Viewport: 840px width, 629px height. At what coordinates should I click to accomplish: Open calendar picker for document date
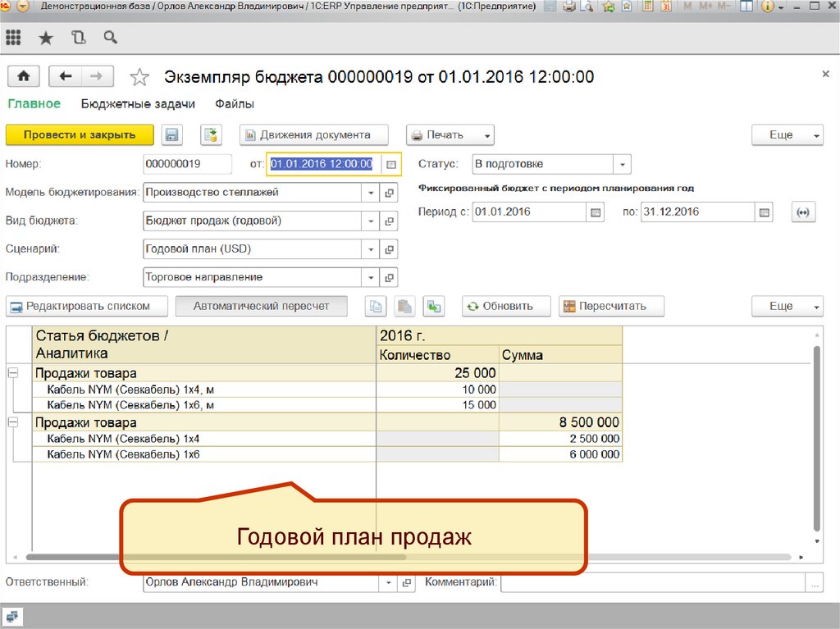click(391, 165)
